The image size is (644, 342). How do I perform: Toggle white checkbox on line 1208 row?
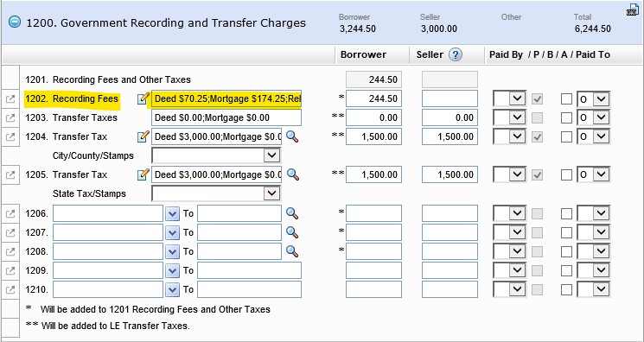pos(566,251)
